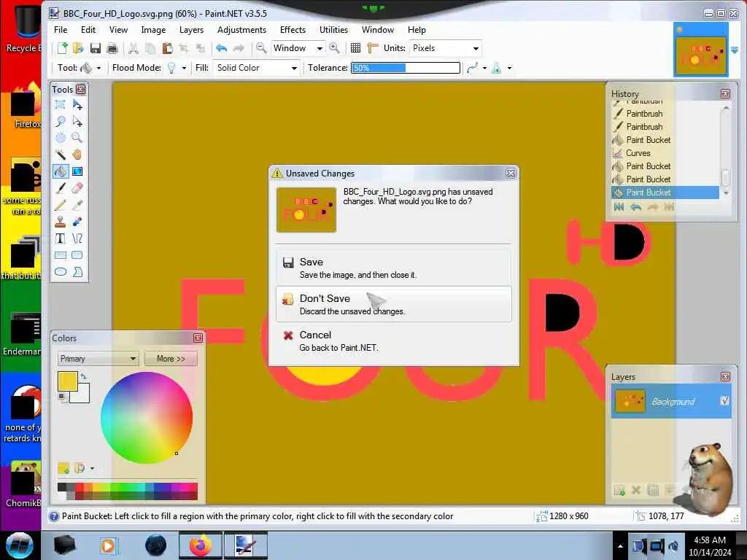Open the Image menu
Image resolution: width=747 pixels, height=560 pixels.
tap(153, 29)
